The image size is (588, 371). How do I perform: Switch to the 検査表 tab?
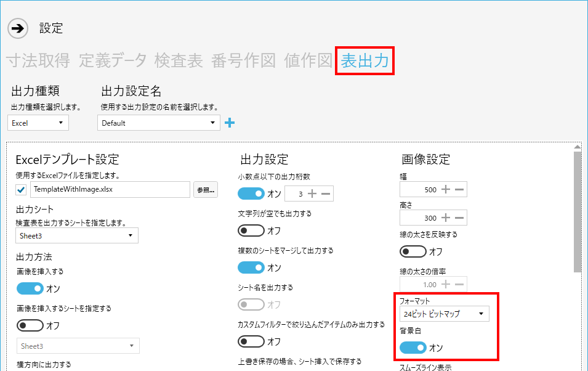click(179, 60)
